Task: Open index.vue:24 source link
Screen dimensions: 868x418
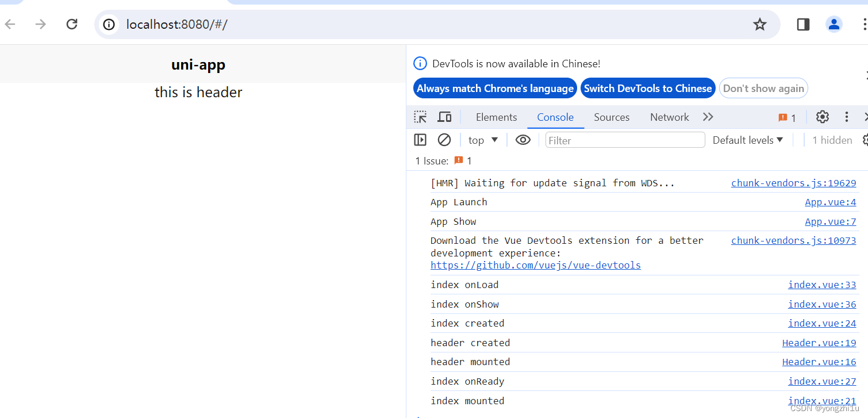Action: (822, 323)
